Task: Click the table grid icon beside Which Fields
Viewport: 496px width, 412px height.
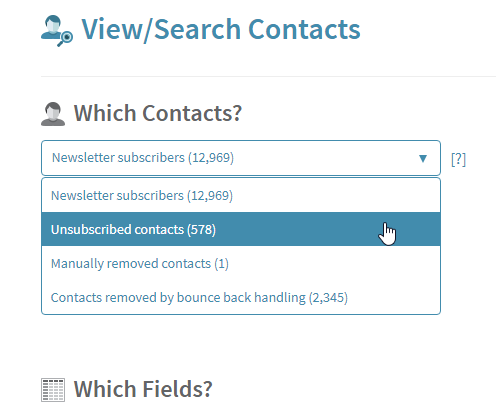Action: coord(53,390)
